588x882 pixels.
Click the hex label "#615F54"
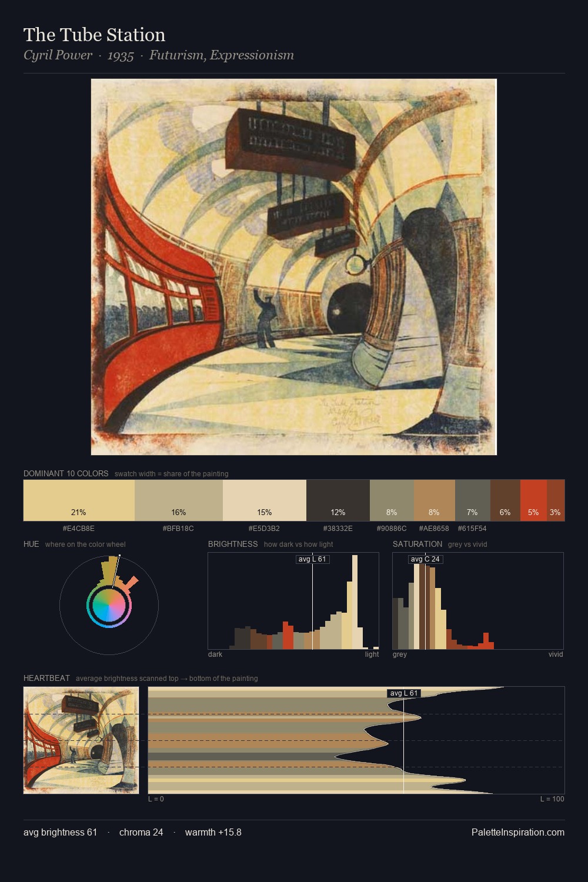point(472,528)
